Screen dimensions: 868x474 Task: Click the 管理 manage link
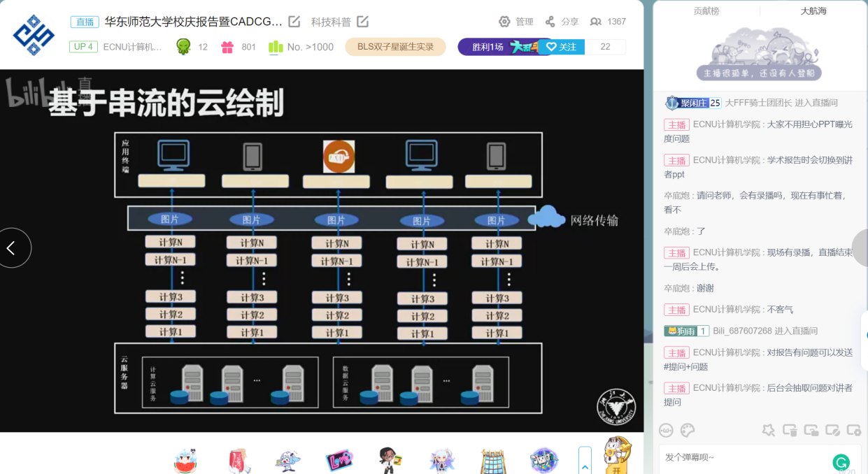516,22
